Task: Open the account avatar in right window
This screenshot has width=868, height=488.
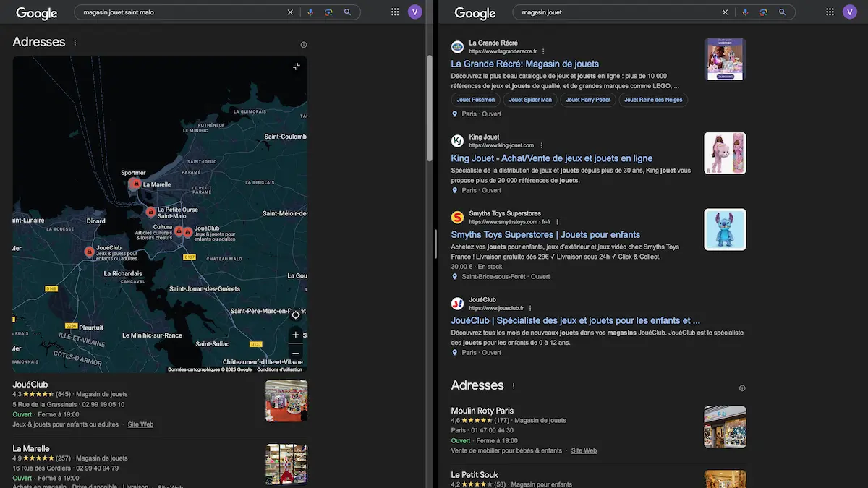Action: pos(850,12)
